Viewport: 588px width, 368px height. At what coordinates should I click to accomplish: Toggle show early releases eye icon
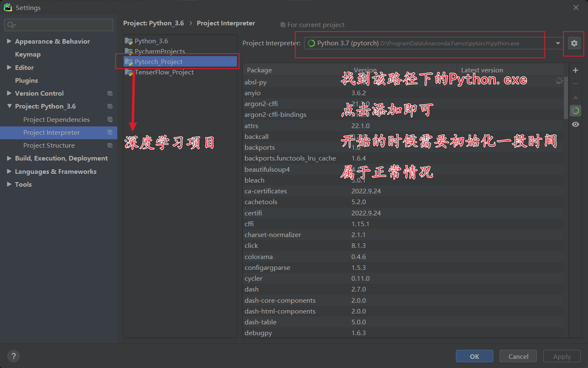[x=576, y=124]
